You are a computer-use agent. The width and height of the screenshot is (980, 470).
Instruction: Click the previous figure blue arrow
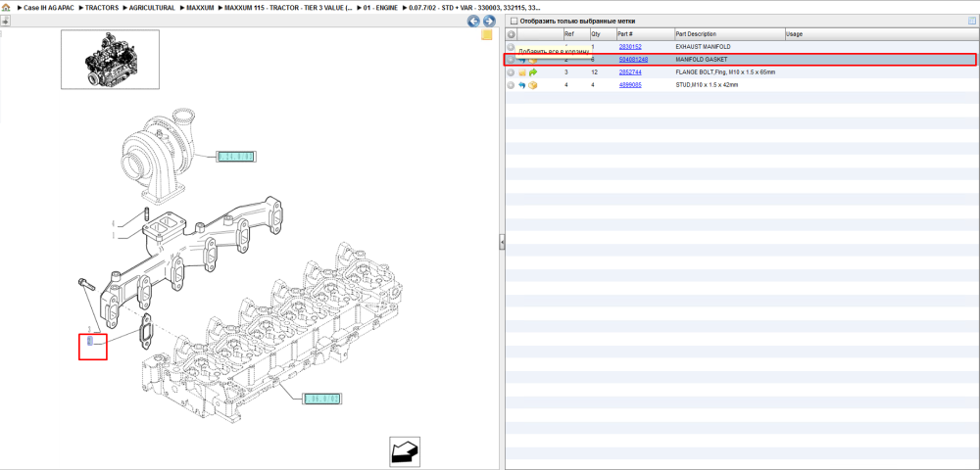pyautogui.click(x=473, y=22)
